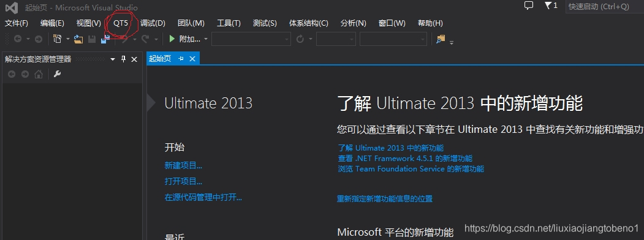This screenshot has height=240, width=644.
Task: Click the Save toolbar icon
Action: [x=93, y=39]
